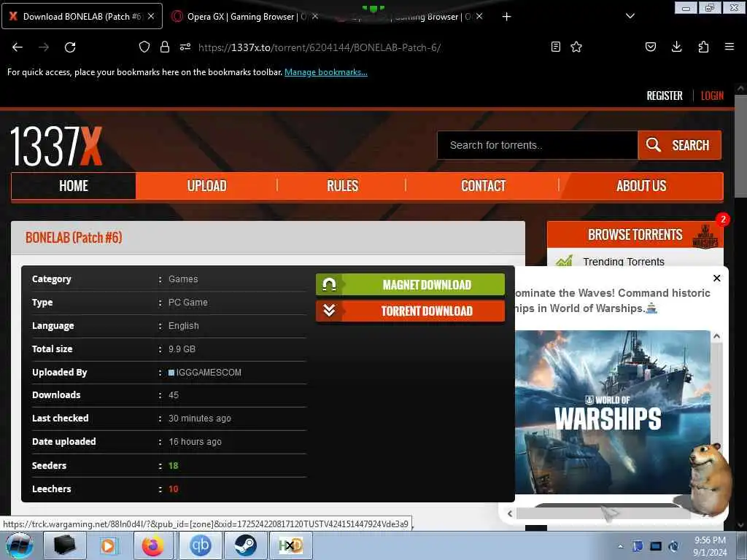Toggle reader view icon
Viewport: 747px width, 560px height.
tap(555, 47)
